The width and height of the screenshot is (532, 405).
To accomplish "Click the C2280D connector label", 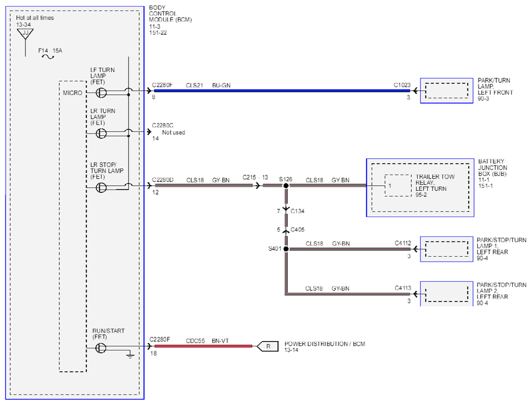I will click(163, 180).
